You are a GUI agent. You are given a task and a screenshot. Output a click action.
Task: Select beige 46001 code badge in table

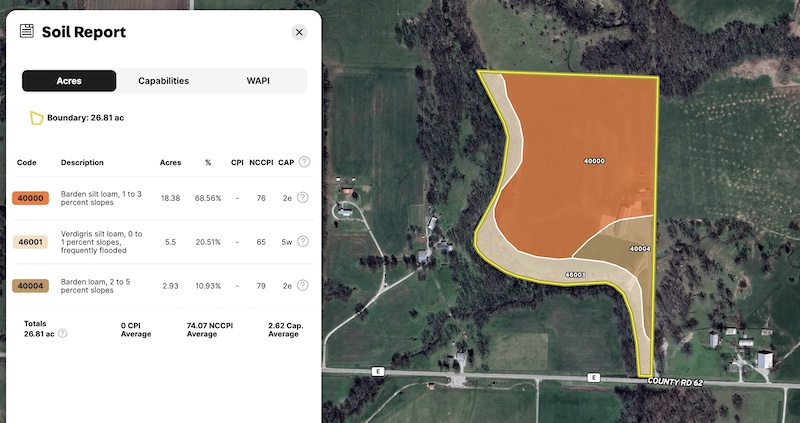coord(30,242)
